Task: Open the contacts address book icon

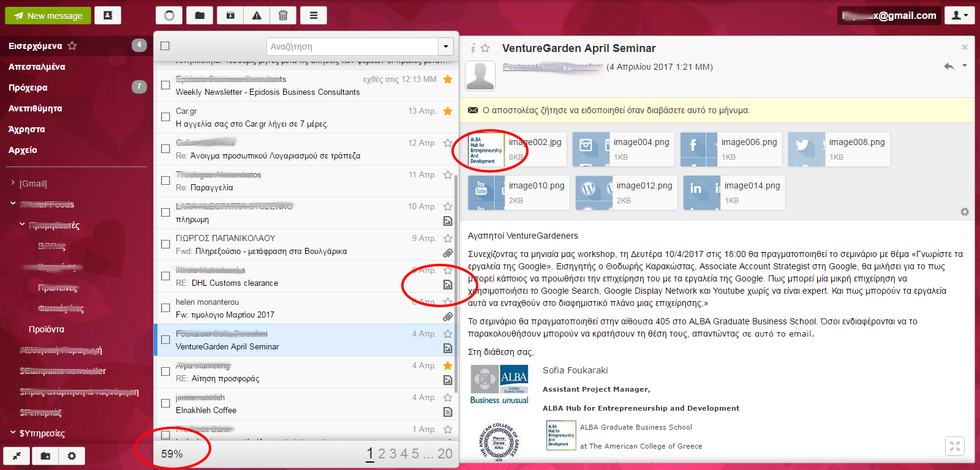Action: pyautogui.click(x=108, y=15)
